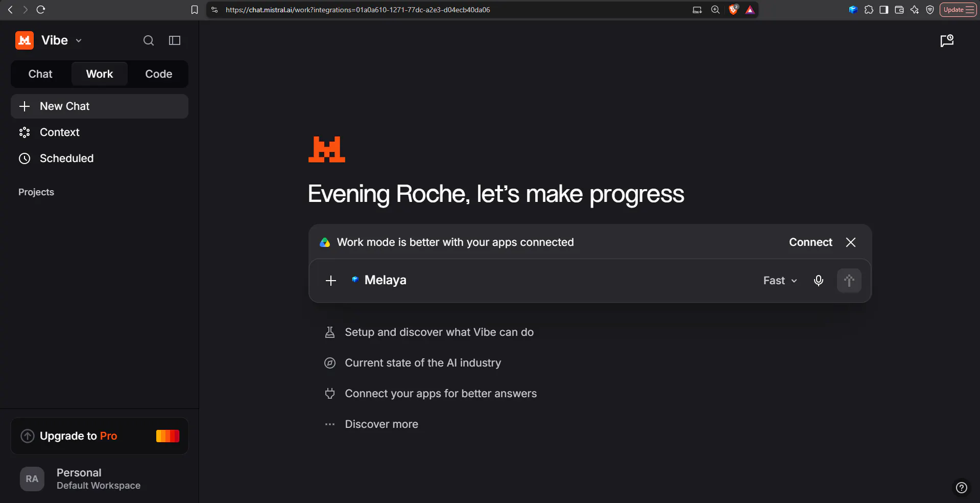Open the help question mark icon
980x503 pixels.
(961, 488)
